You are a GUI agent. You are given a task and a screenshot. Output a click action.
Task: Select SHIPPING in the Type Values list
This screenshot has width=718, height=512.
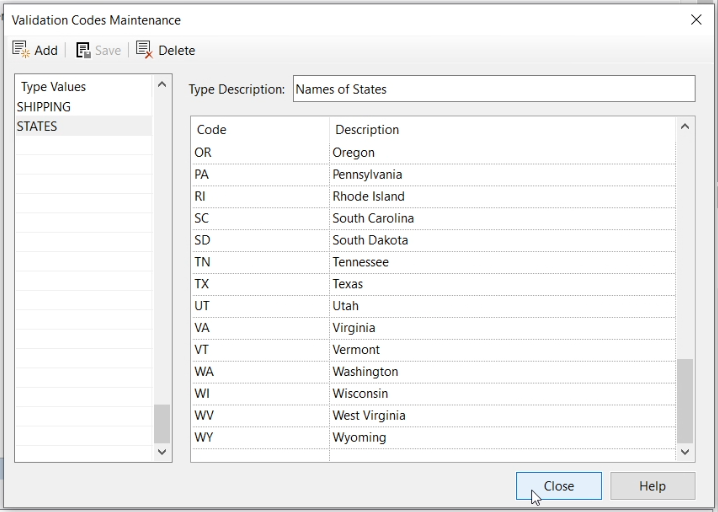(x=44, y=107)
